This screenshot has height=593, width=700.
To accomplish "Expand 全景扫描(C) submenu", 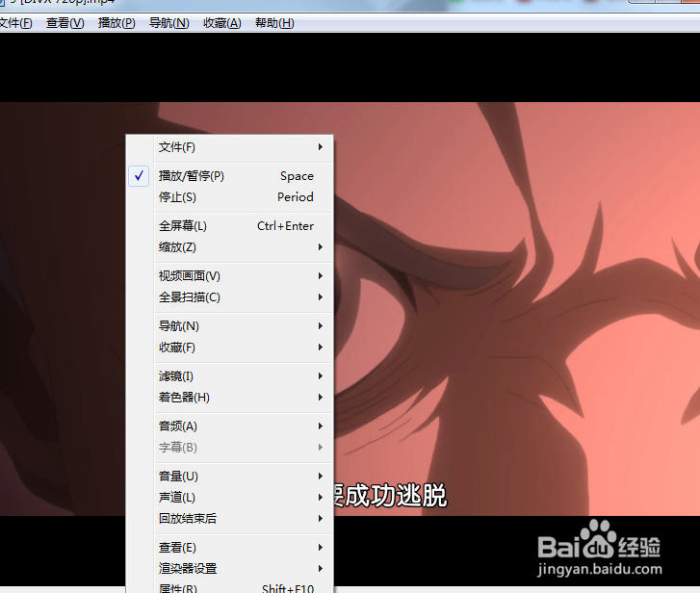I will [229, 297].
